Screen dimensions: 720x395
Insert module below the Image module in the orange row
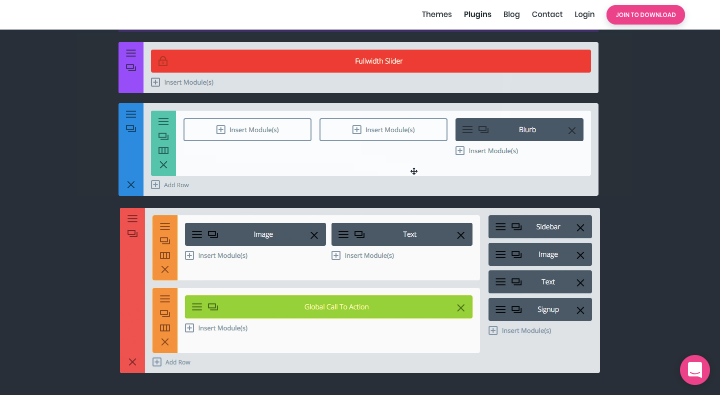[216, 255]
